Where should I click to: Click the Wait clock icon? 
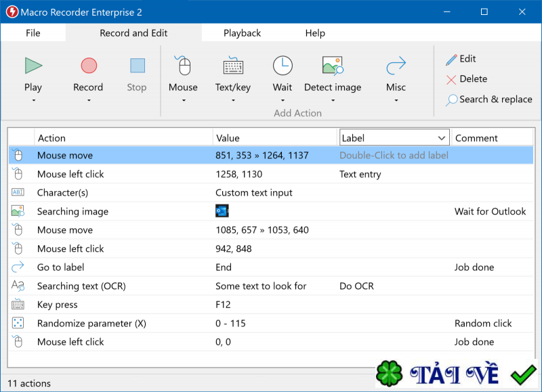(283, 66)
